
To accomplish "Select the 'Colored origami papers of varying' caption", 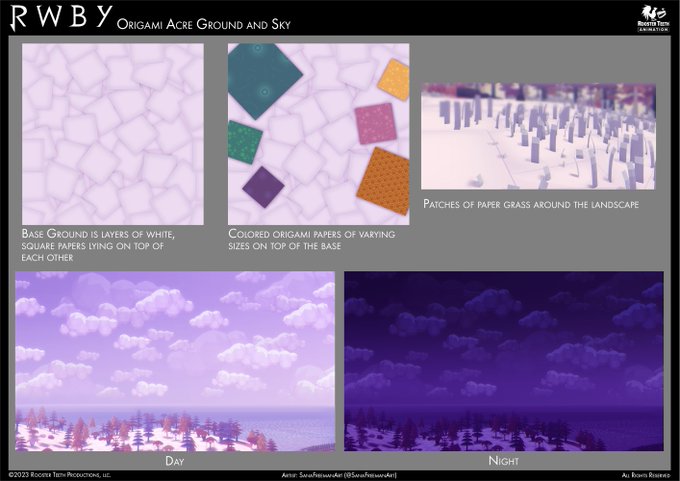I will point(311,239).
